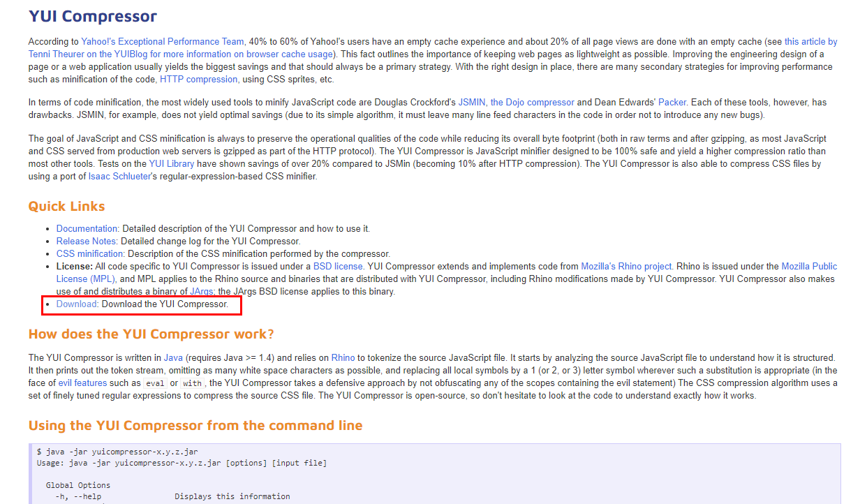Viewport: 867px width, 504px height.
Task: Visit Mozilla's Rhino project link
Action: tap(628, 267)
